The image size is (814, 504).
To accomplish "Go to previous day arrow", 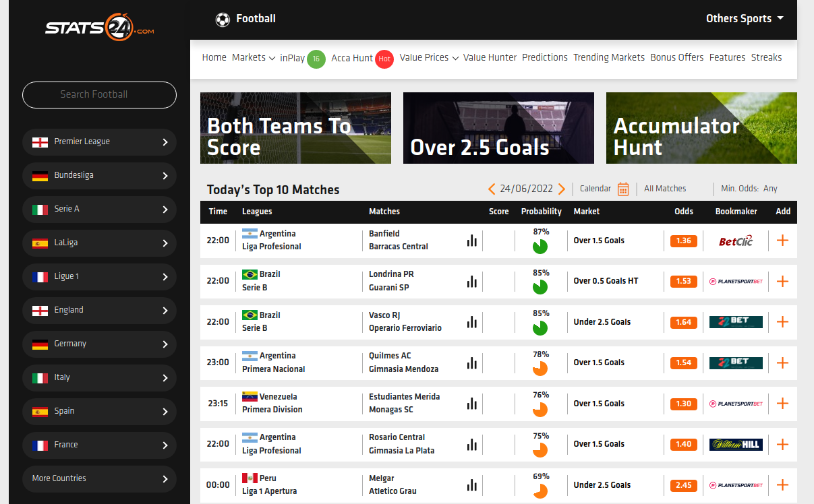I will pyautogui.click(x=492, y=189).
